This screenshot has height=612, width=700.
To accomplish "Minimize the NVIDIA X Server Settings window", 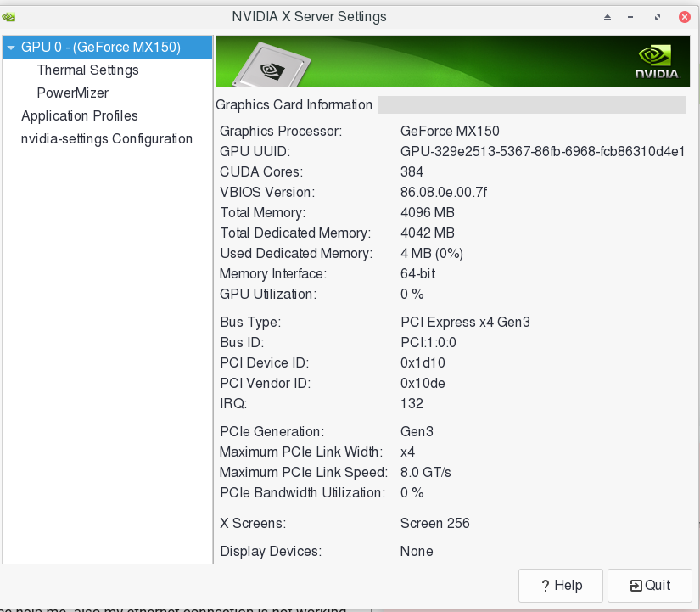I will click(x=631, y=17).
